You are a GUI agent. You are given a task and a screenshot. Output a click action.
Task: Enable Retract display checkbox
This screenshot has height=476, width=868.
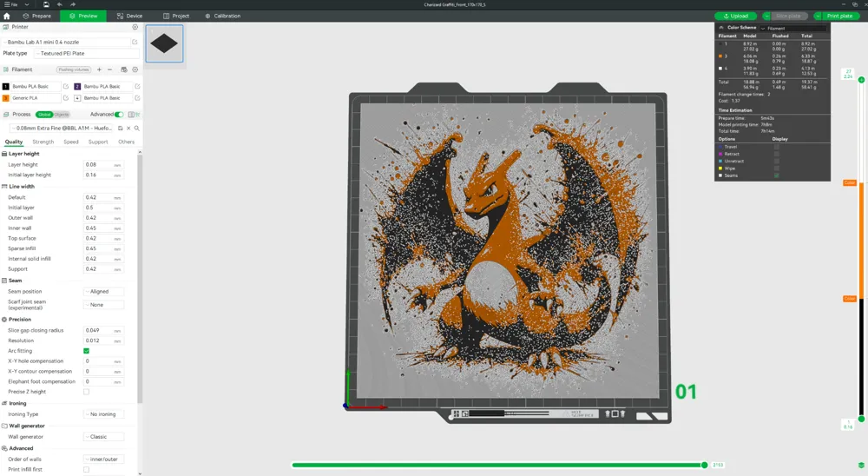click(x=776, y=154)
